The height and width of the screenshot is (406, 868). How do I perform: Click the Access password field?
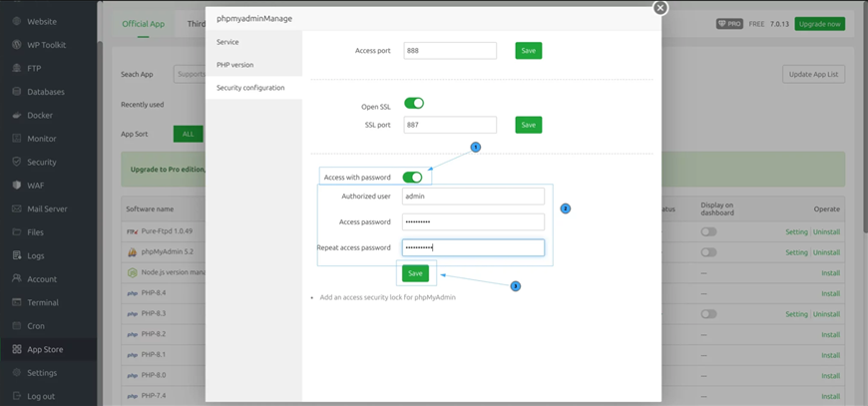coord(473,221)
